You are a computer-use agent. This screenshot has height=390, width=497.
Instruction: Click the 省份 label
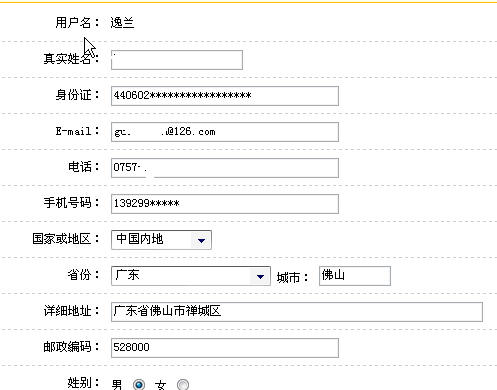(x=83, y=275)
